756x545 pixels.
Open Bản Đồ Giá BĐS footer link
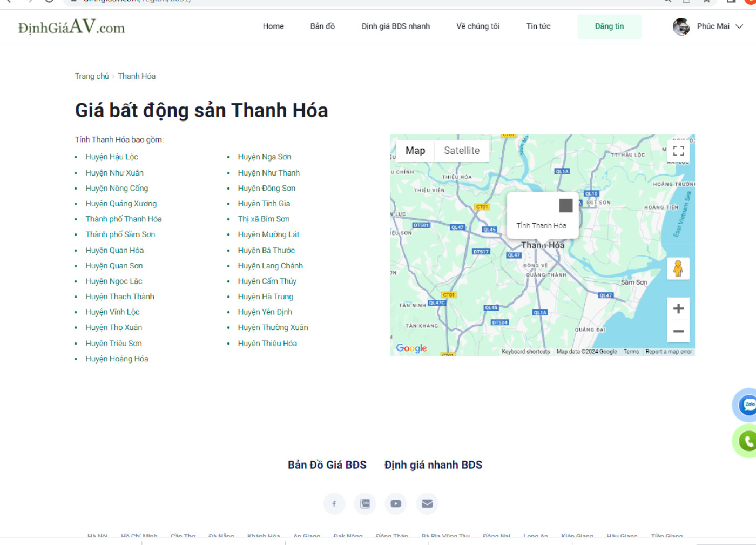click(x=327, y=465)
